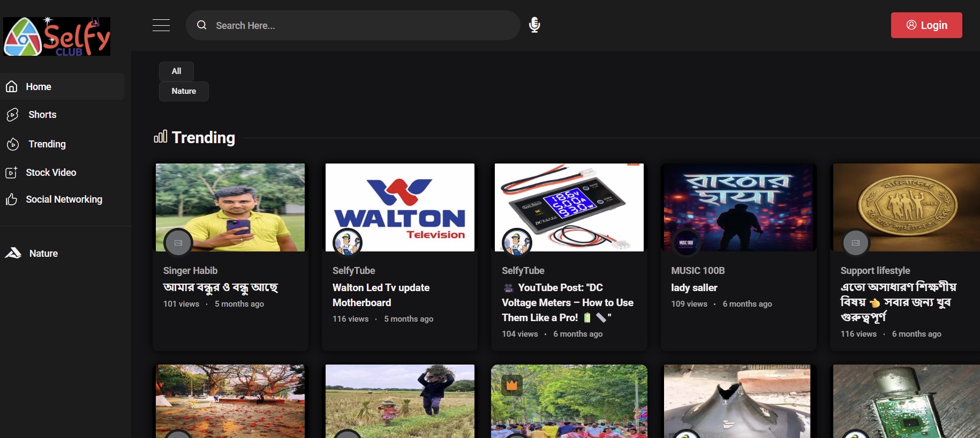
Task: Open the lady saller video title
Action: (694, 288)
